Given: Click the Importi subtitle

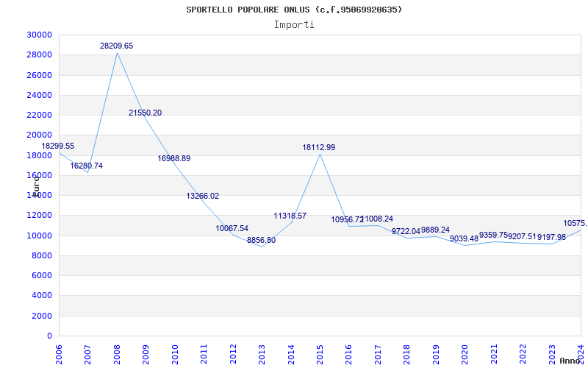Looking at the screenshot, I should [x=294, y=25].
